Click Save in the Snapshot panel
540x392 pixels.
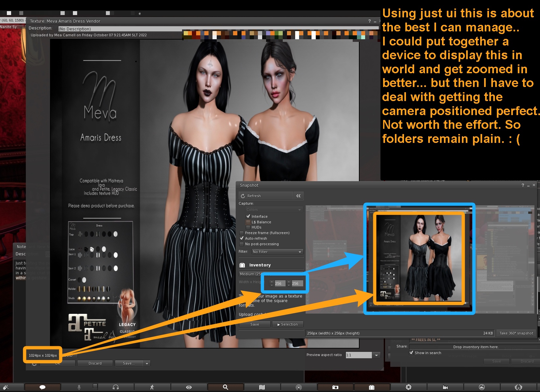[255, 324]
